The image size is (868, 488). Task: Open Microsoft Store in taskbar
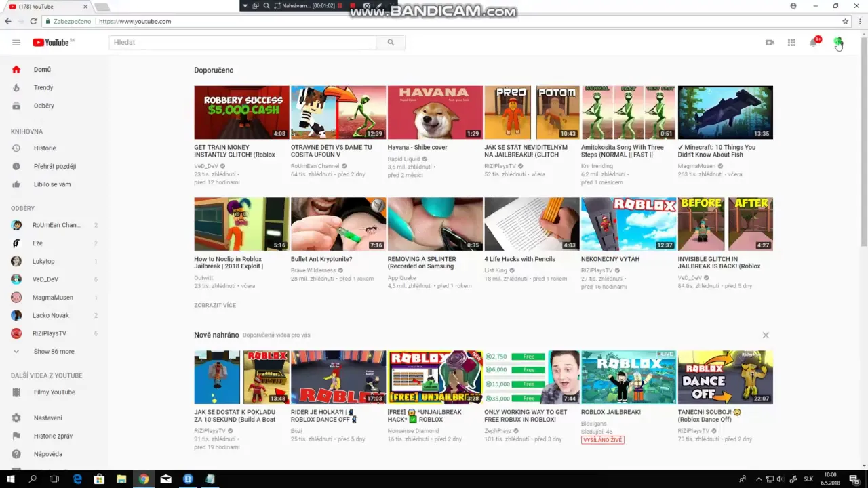coord(99,479)
